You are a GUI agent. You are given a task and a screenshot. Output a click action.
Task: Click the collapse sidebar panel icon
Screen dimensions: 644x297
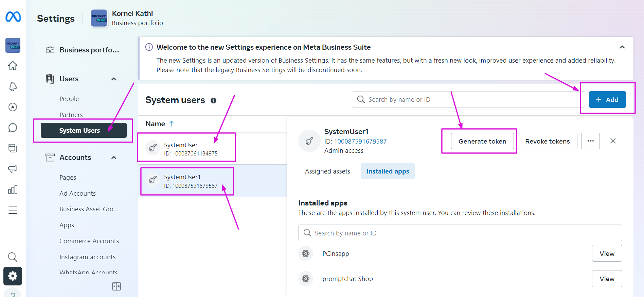[117, 286]
